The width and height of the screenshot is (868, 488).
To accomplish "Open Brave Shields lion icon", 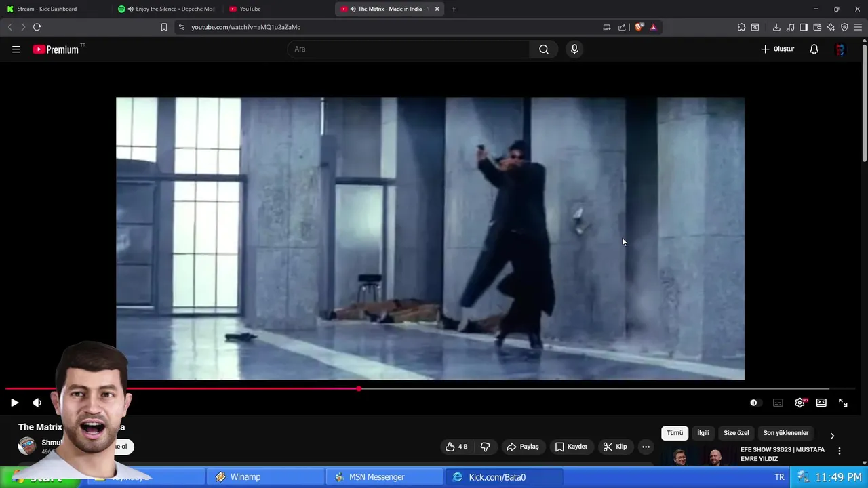I will tap(639, 27).
